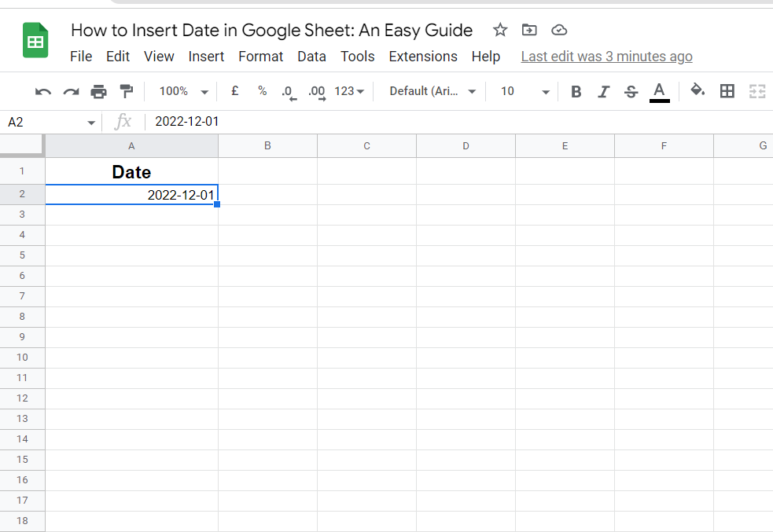The width and height of the screenshot is (773, 532).
Task: Click the Redo arrow
Action: (71, 92)
